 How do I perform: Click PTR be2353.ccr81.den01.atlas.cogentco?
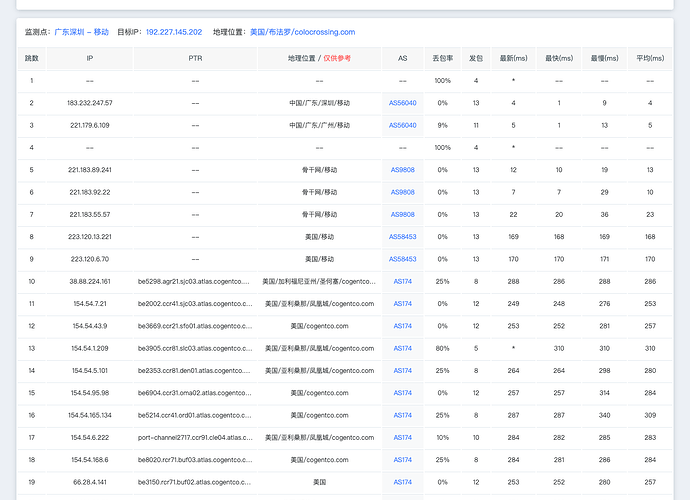click(194, 371)
